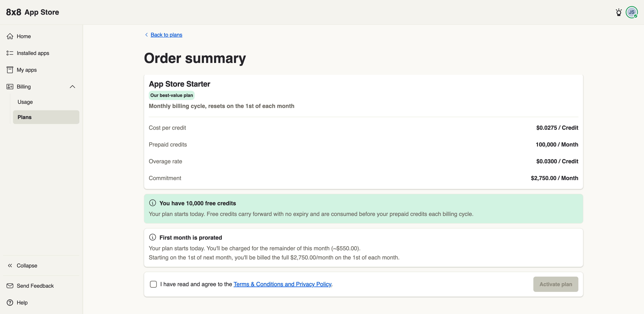Click First month is prorated heading
Viewport: 644px width, 314px height.
(x=191, y=238)
